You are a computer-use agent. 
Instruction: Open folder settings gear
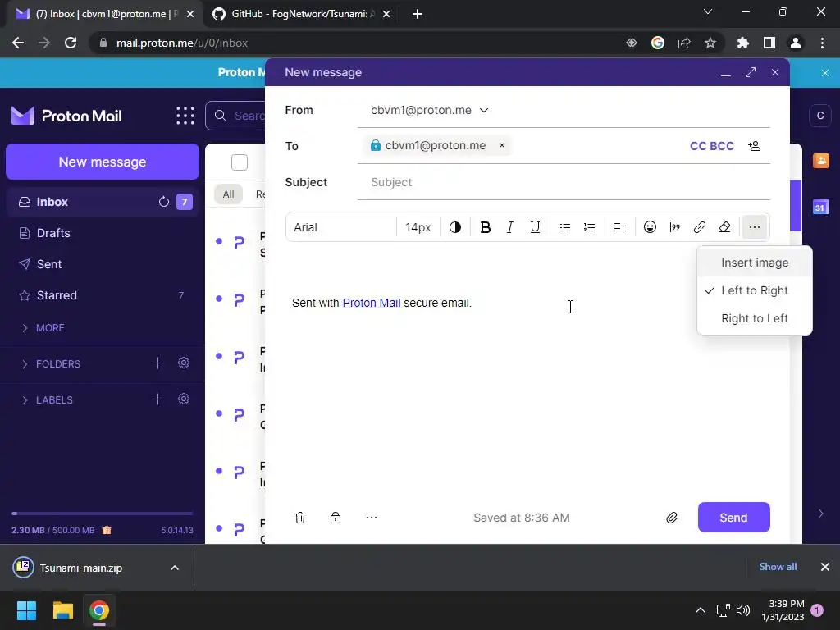click(x=184, y=363)
